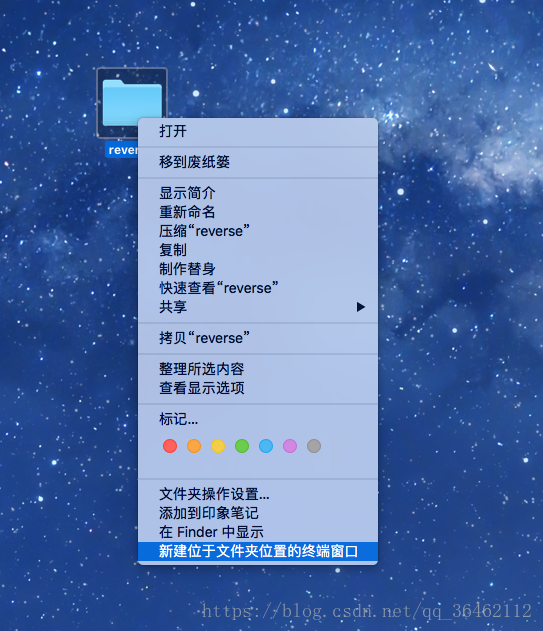Apply the orange tag color
This screenshot has width=543, height=631.
point(194,446)
